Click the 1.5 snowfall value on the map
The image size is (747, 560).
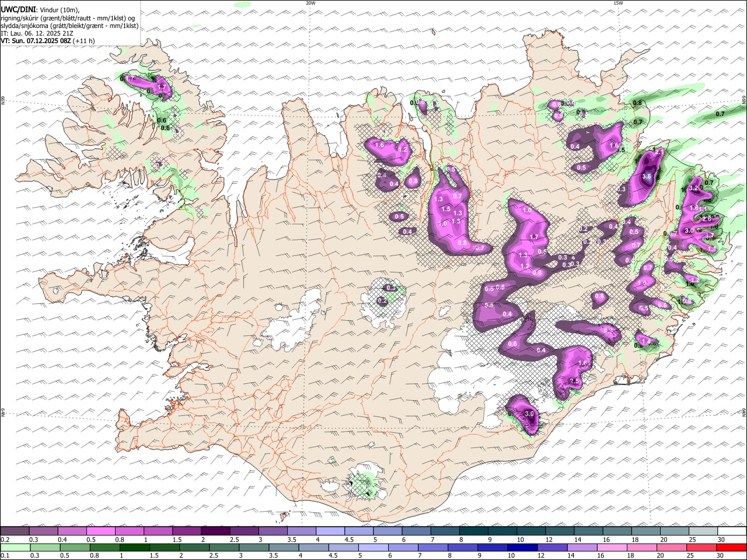tap(446, 209)
